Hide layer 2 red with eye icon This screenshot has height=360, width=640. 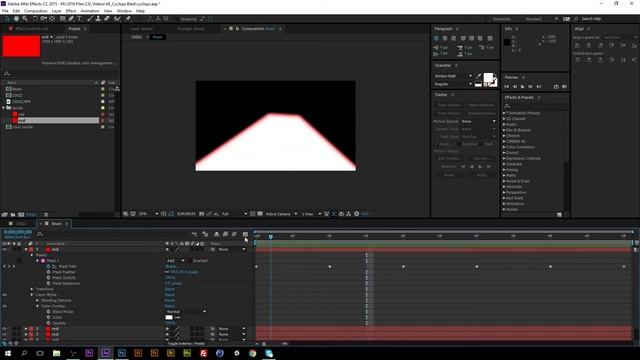[x=4, y=329]
